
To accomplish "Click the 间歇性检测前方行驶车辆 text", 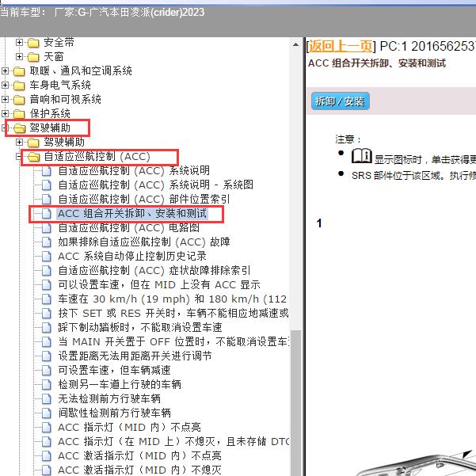I will point(115,413).
